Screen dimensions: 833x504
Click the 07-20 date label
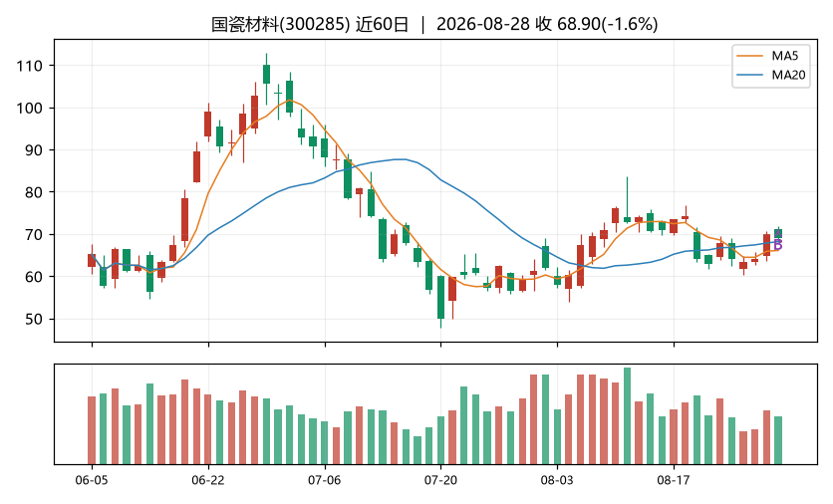coord(440,481)
